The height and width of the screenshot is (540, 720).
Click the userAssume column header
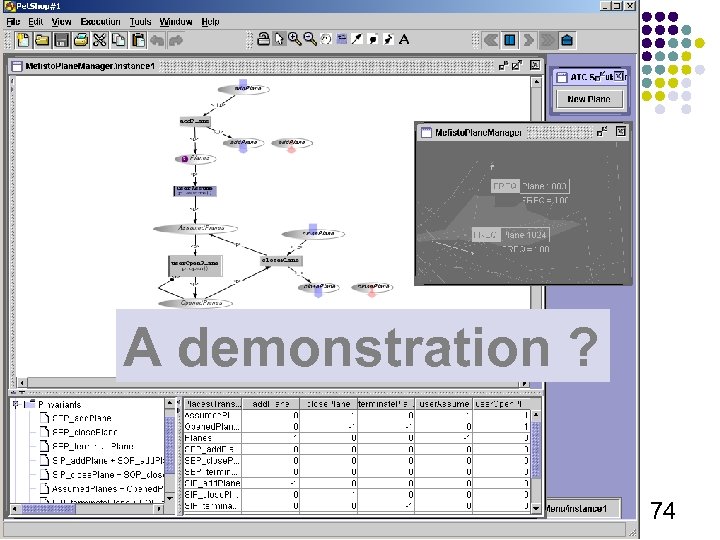(x=444, y=404)
